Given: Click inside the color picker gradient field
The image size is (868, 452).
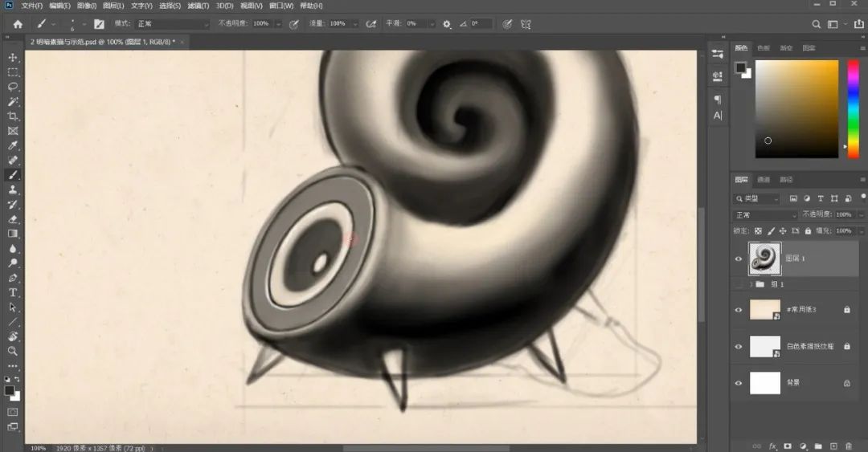Looking at the screenshot, I should point(796,108).
